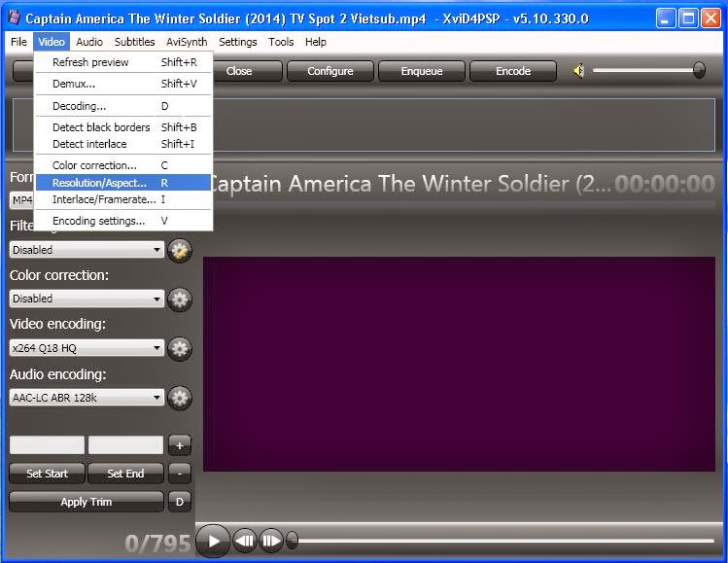Screen dimensions: 728x563
Task: Open Video encoding settings gear icon
Action: tap(180, 349)
